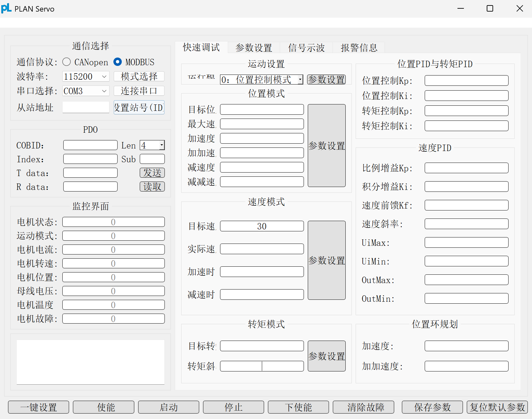The image size is (532, 419).
Task: Click the UiMin input field
Action: [x=466, y=261]
